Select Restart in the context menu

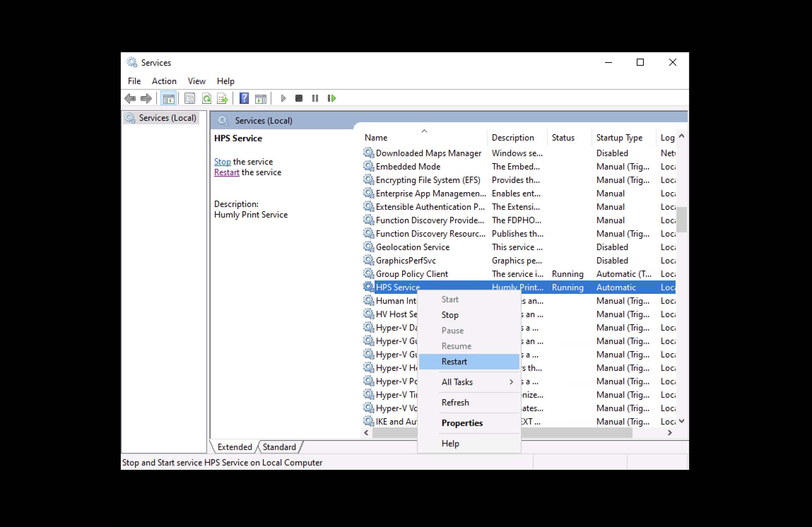[455, 361]
